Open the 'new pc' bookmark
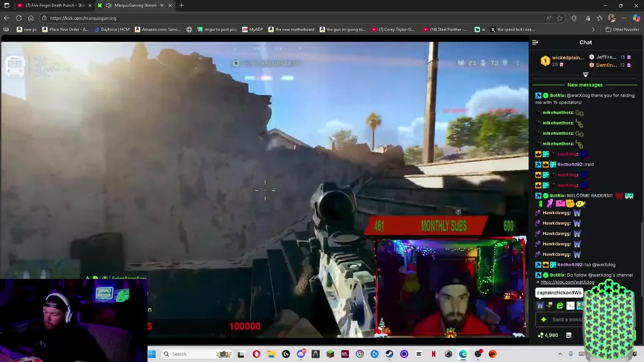Screen dimensions: 644x362 (27, 30)
